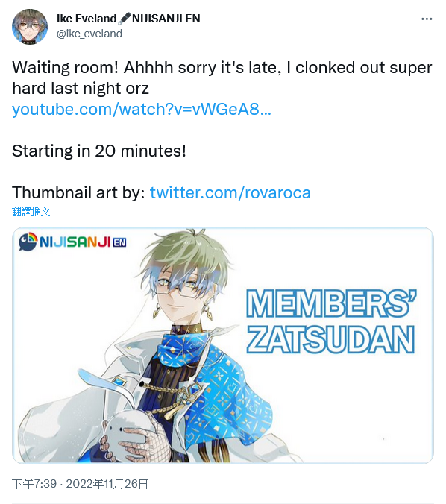The width and height of the screenshot is (446, 504).
Task: Open the 下午7:39 timestamp
Action: click(34, 483)
